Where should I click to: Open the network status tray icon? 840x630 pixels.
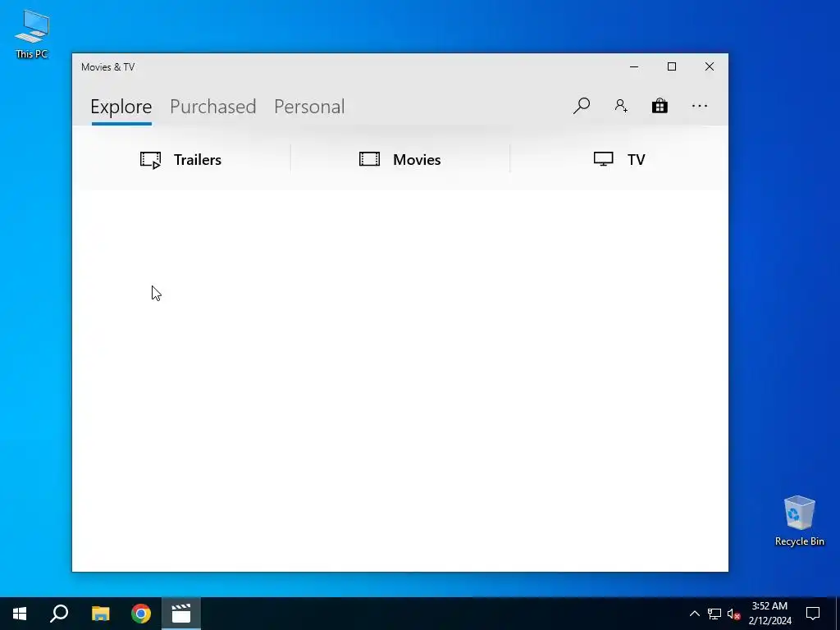[714, 614]
